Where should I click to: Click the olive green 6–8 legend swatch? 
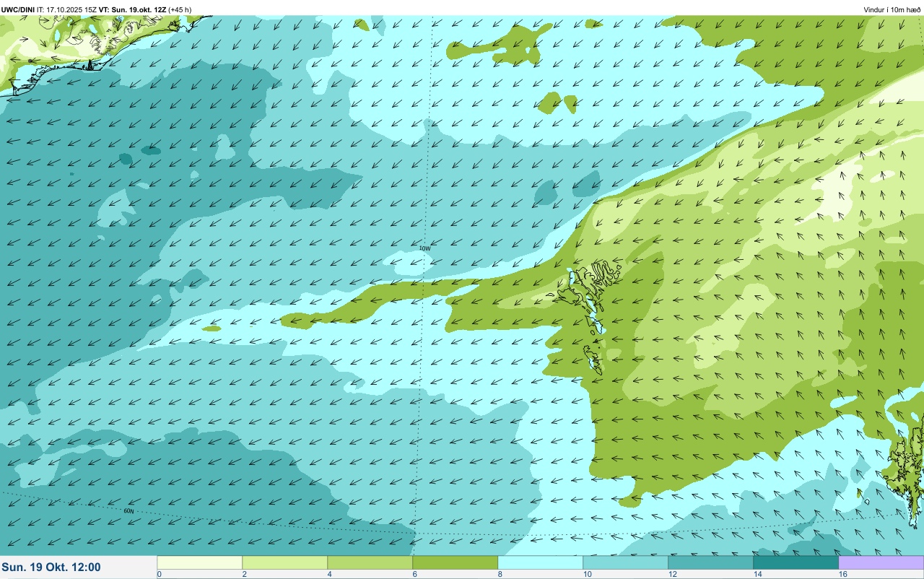pos(456,562)
